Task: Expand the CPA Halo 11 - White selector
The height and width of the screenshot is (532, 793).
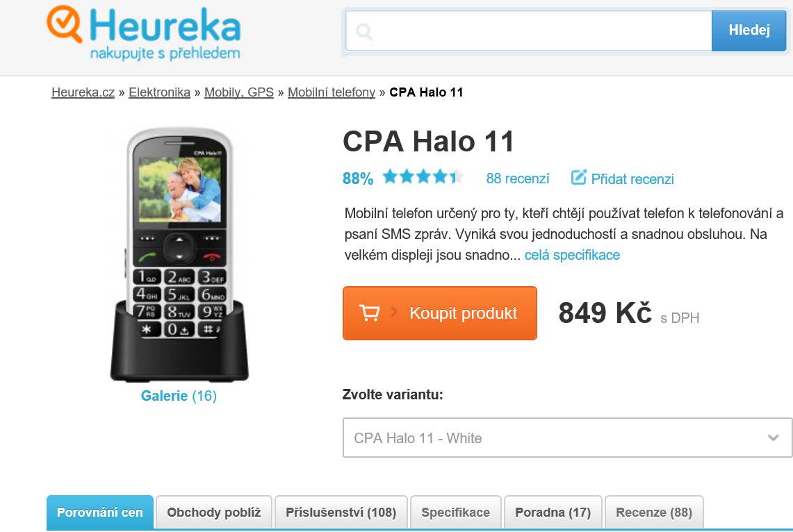Action: (x=567, y=438)
